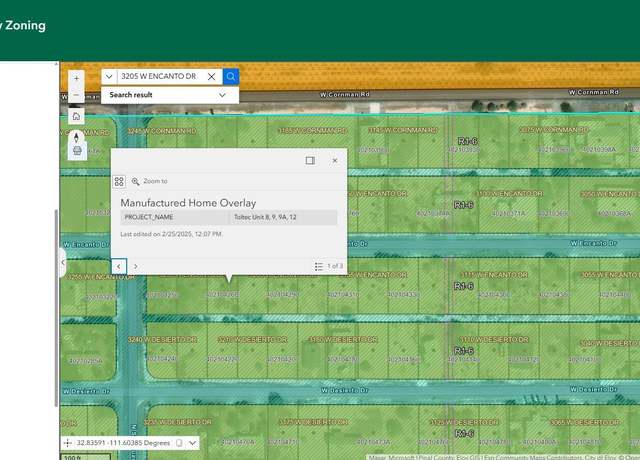Screen dimensions: 640x460
Task: Click the left panel vertical scrollbar
Action: 56,308
